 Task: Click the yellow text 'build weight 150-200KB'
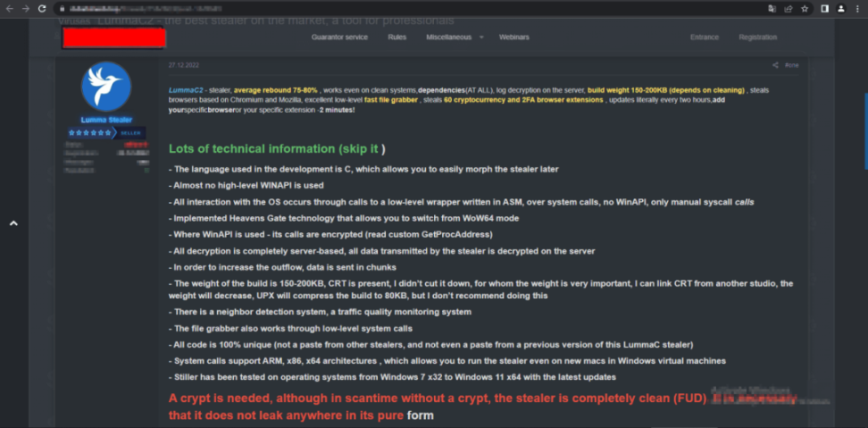666,89
